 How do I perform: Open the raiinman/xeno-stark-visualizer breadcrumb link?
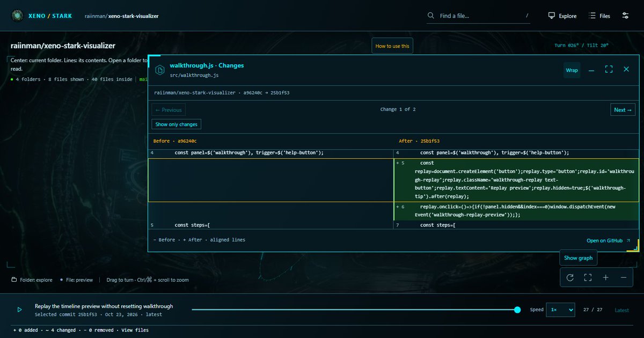122,16
